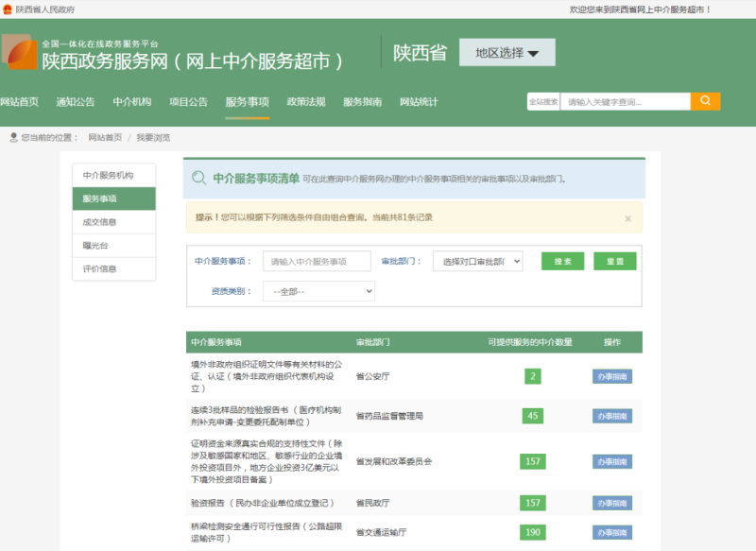Open the 地区选择 region dropdown

point(507,53)
